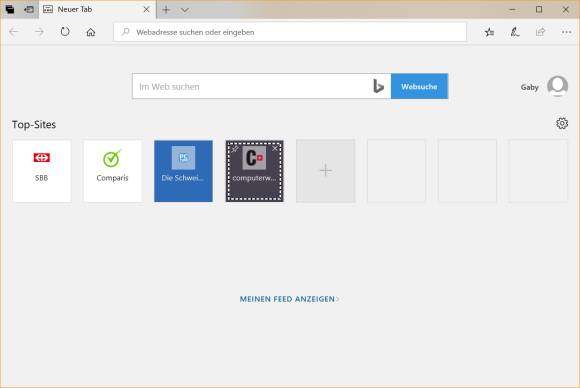Open the SBB top site tile

pyautogui.click(x=41, y=171)
